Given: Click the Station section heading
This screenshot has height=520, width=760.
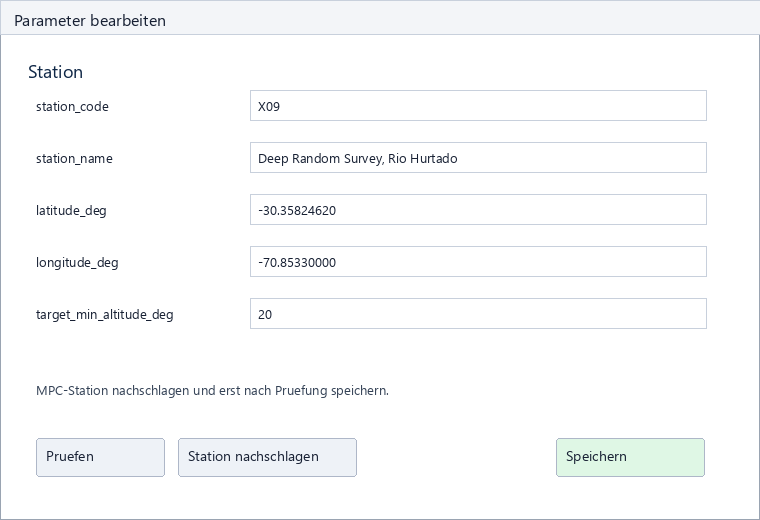Looking at the screenshot, I should (x=55, y=72).
